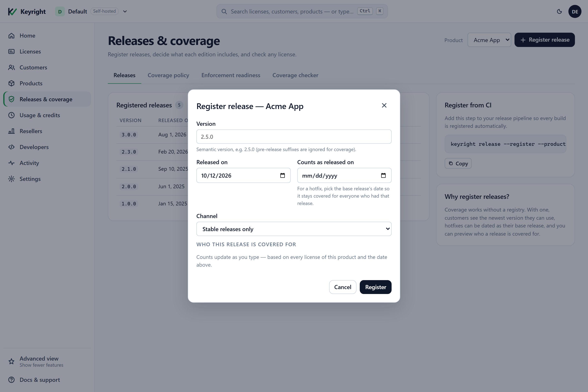Open the Coverage checker tab
588x392 pixels.
point(295,75)
